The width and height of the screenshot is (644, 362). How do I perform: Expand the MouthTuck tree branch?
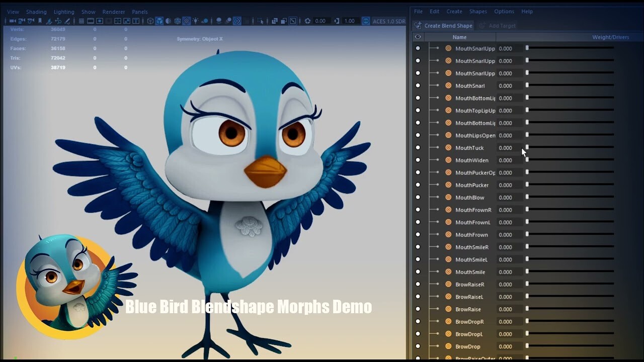[x=438, y=148]
